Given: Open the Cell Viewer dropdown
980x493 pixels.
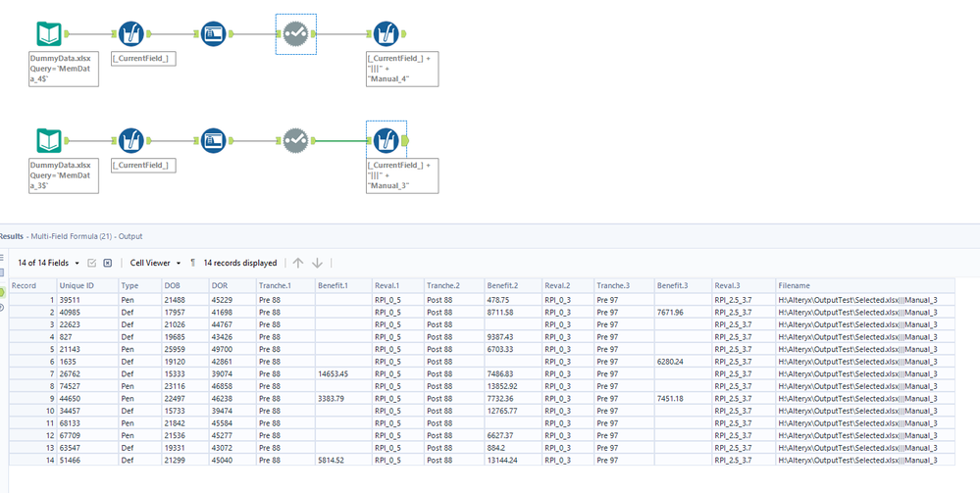Looking at the screenshot, I should (155, 263).
